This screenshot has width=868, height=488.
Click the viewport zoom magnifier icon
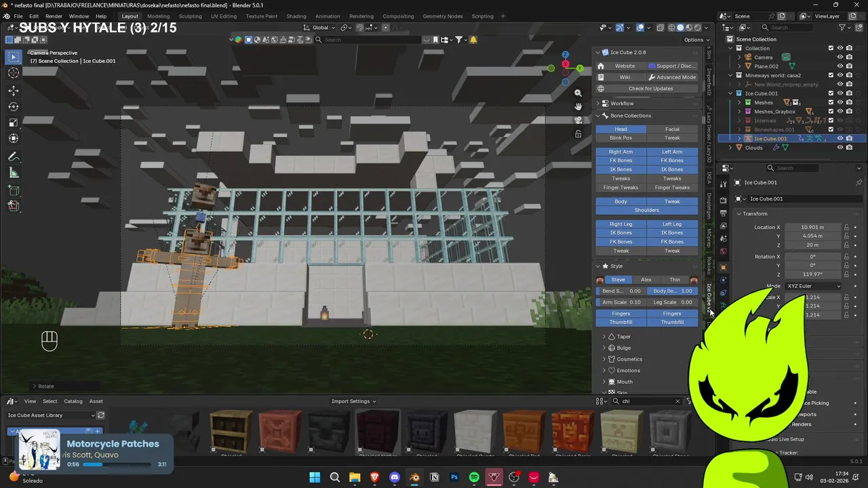(x=578, y=93)
